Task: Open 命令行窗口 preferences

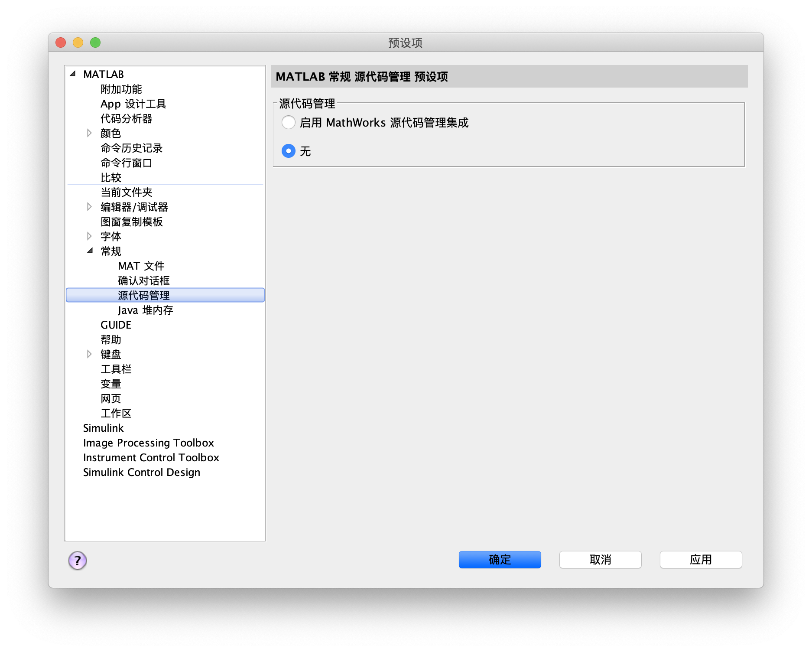Action: [127, 163]
